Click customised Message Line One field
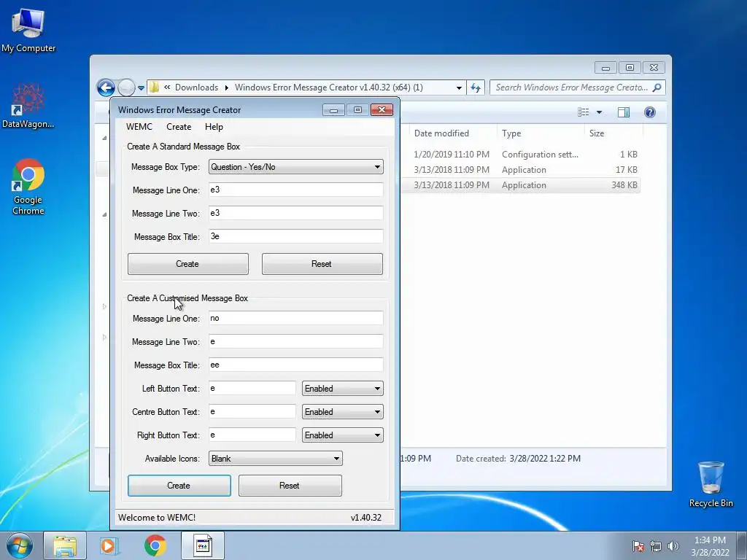 (296, 319)
